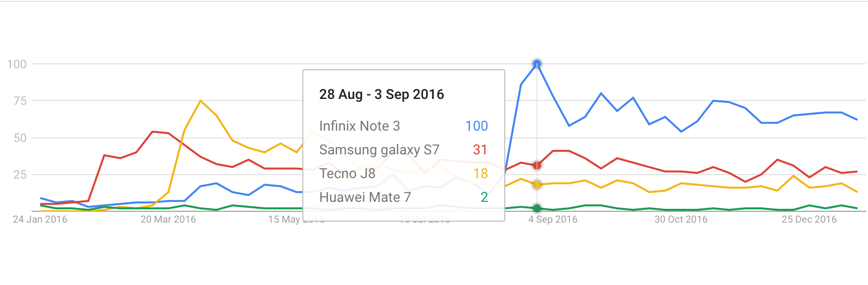Screen dimensions: 868x285
Task: Click the yellow Tecno J8 highlighted data point
Action: pyautogui.click(x=537, y=185)
